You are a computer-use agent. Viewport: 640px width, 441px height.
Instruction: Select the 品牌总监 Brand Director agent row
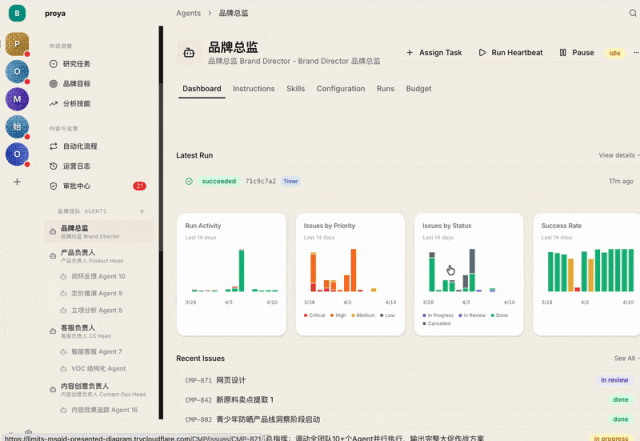click(99, 232)
